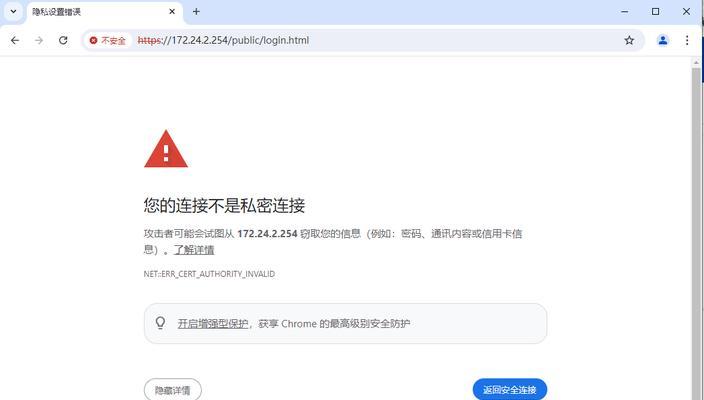Image resolution: width=704 pixels, height=400 pixels.
Task: Close the 隐私设置错误 tab
Action: click(x=172, y=12)
